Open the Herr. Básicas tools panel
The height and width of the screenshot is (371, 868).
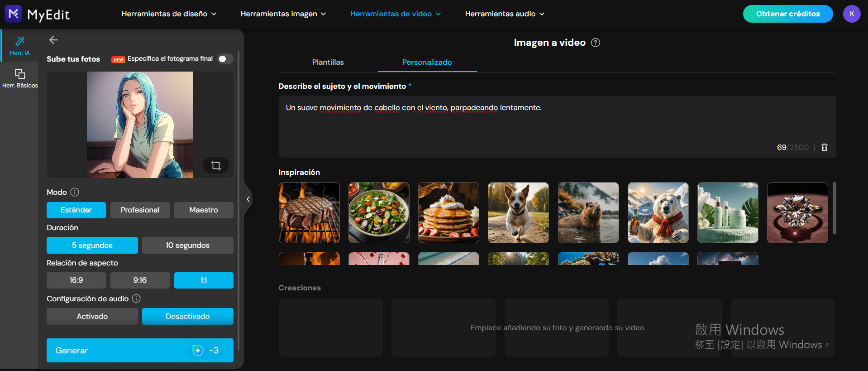(20, 78)
